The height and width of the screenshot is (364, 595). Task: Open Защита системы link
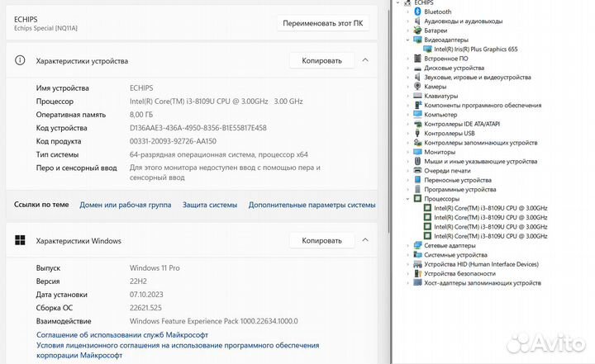210,205
